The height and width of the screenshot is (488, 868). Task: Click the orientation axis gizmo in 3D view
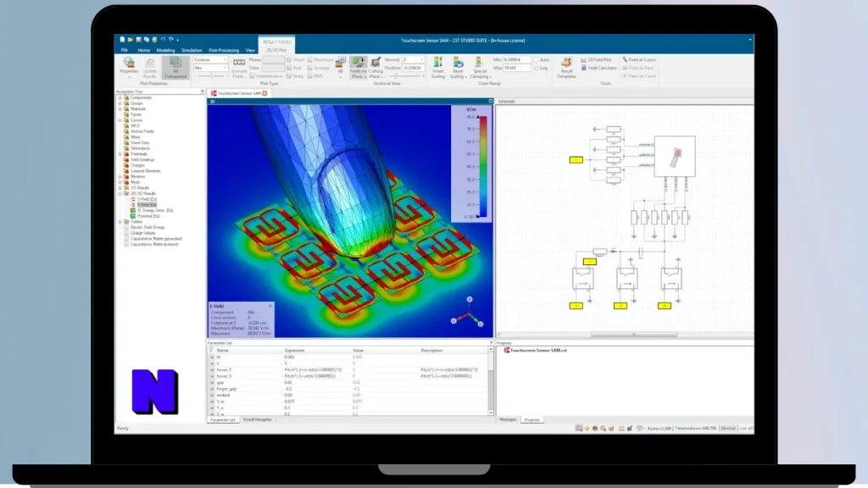point(468,313)
